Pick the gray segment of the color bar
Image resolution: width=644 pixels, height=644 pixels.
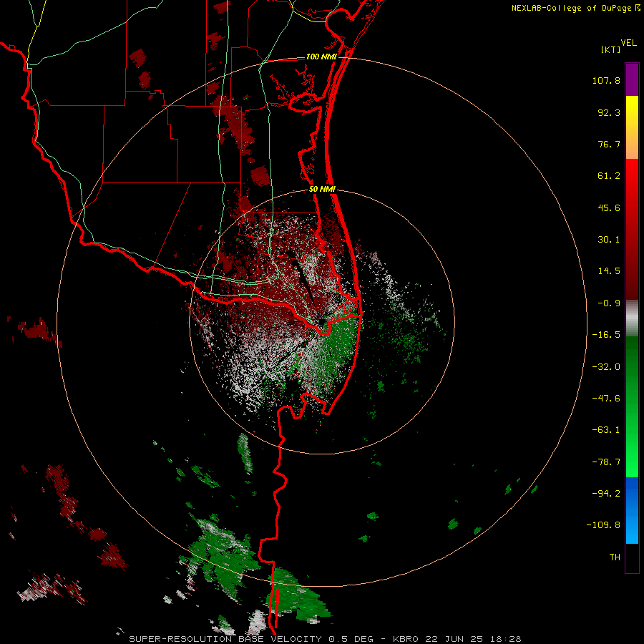(632, 318)
